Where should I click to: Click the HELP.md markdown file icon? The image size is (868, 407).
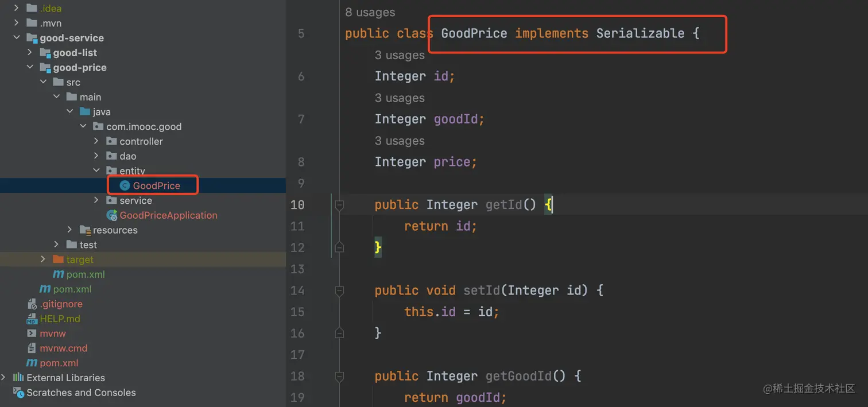click(32, 319)
